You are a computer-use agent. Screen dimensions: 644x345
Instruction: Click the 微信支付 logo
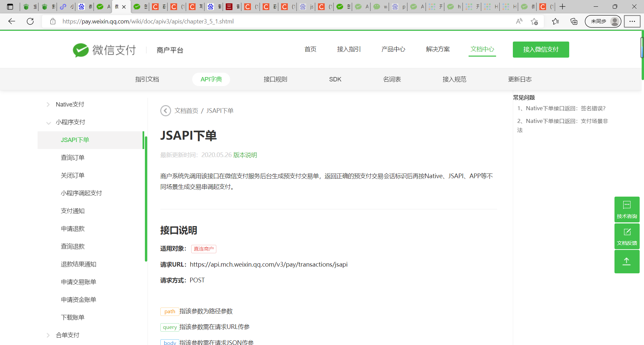[104, 50]
